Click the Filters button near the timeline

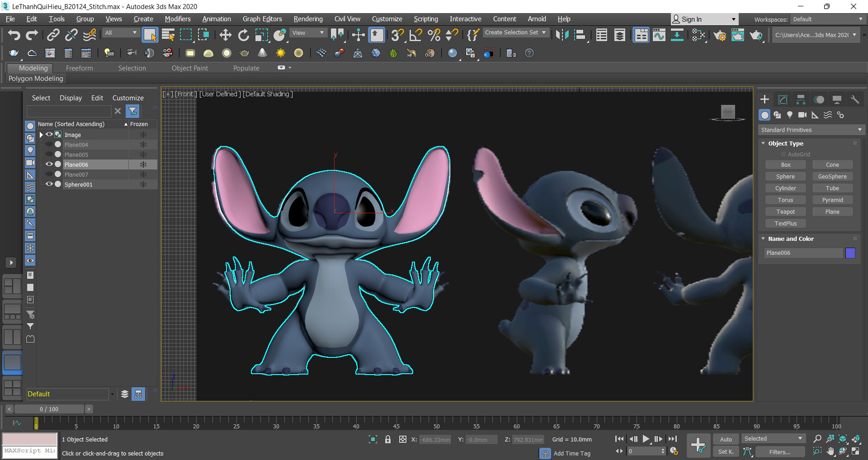pos(780,451)
